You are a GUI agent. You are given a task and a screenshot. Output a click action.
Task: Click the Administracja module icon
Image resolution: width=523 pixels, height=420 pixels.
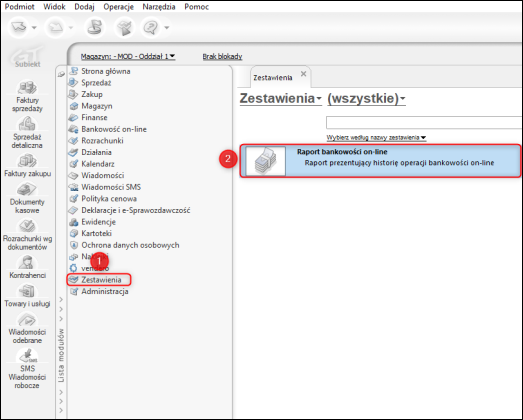(73, 292)
